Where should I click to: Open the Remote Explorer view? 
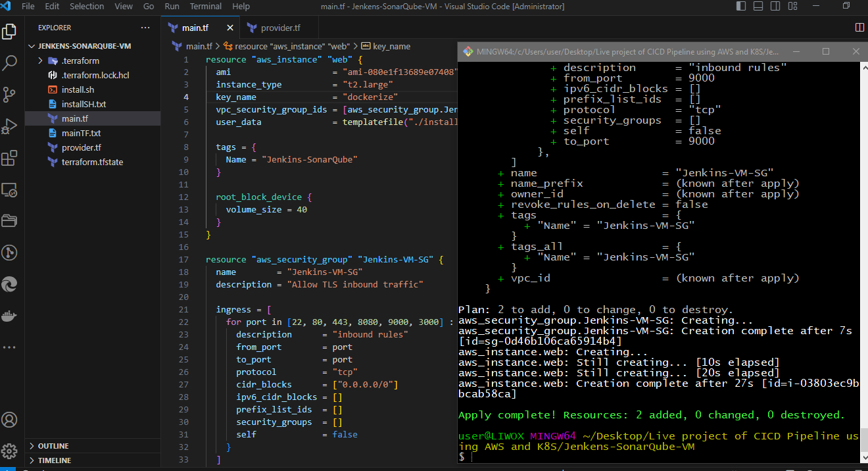pos(10,190)
